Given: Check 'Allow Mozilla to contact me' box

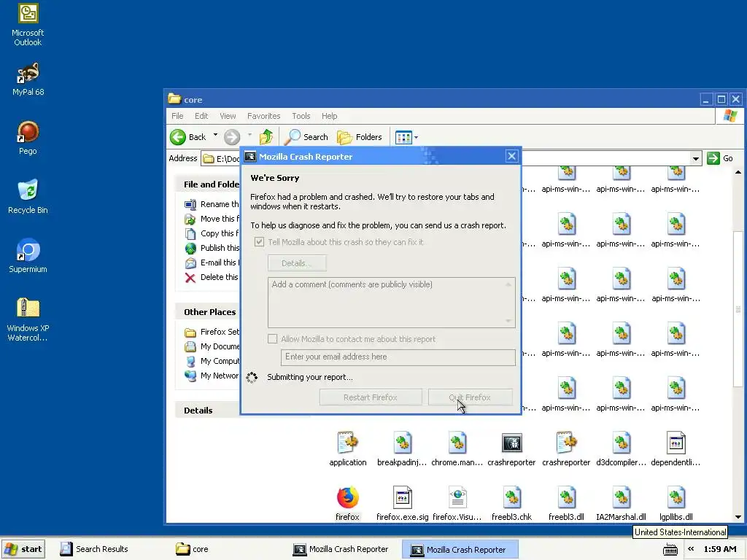Looking at the screenshot, I should coord(273,338).
